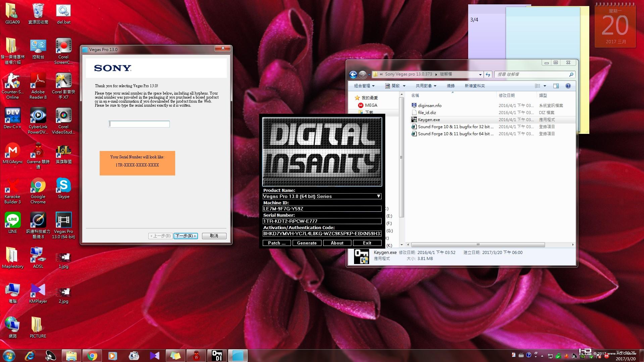Expand the 共用對象 dropdown menu
The width and height of the screenshot is (644, 362).
coord(426,86)
